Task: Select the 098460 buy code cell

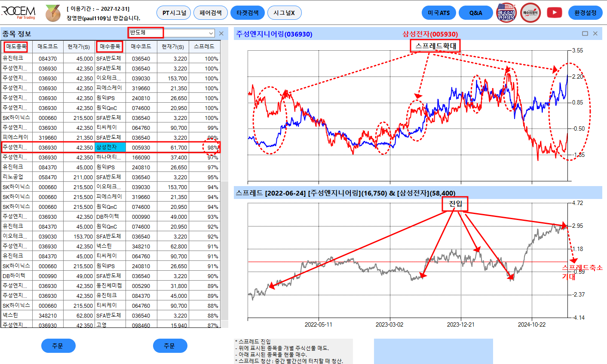Action: [141, 325]
